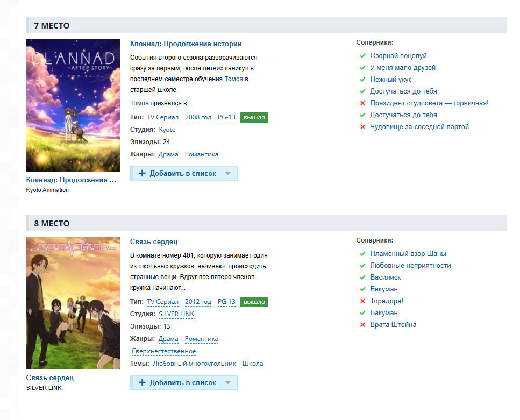
Task: Click the Kyoto Animation caption text
Action: pyautogui.click(x=47, y=190)
